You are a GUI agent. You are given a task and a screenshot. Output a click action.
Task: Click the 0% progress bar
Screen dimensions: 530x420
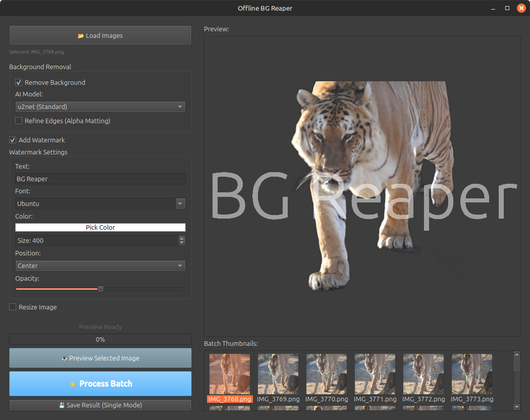[100, 340]
